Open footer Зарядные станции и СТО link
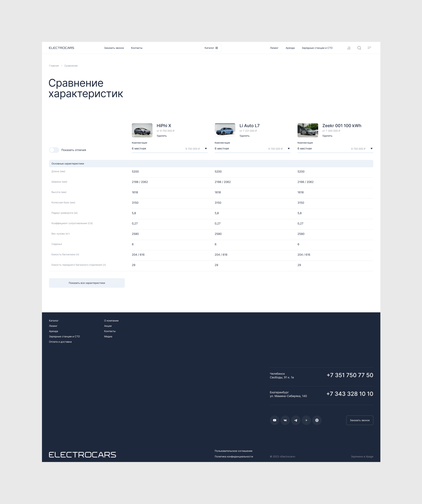Image resolution: width=422 pixels, height=504 pixels. click(64, 337)
